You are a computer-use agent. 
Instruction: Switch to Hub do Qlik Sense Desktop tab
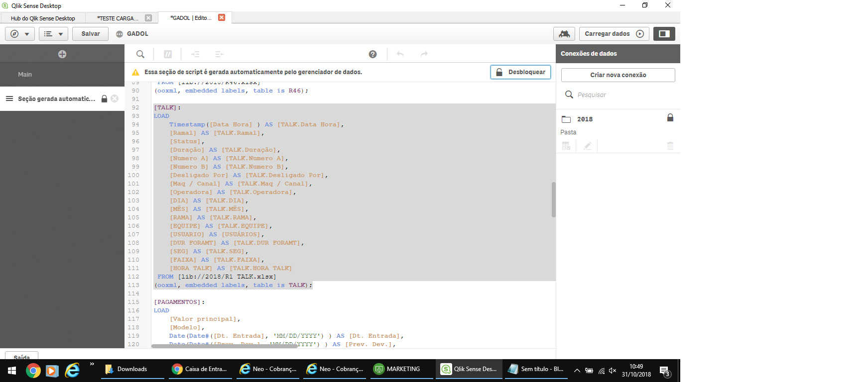click(x=43, y=18)
